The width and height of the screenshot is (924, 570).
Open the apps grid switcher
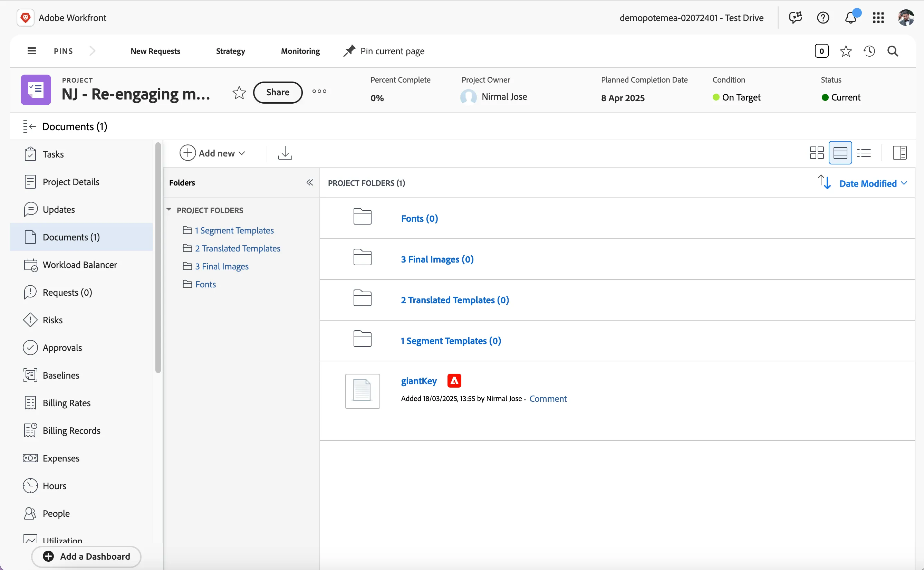(878, 18)
